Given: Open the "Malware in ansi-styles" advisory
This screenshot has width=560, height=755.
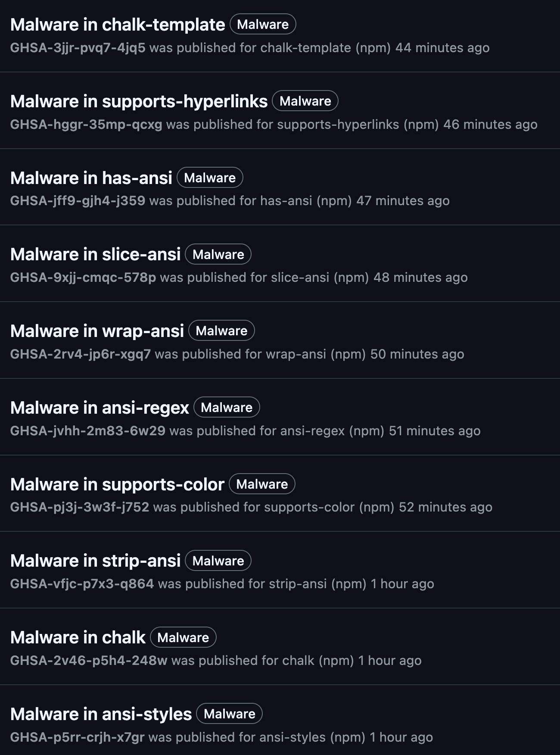Looking at the screenshot, I should point(100,714).
